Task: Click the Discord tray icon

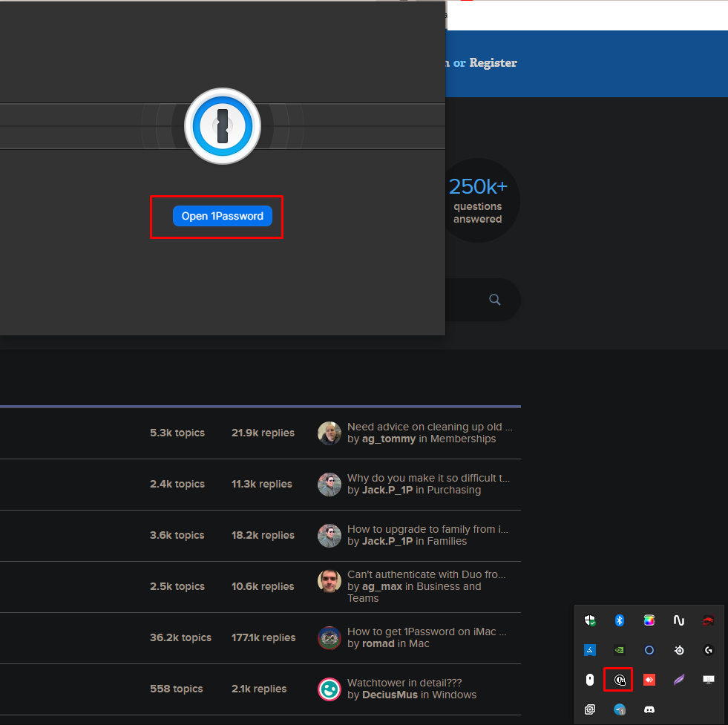Action: (649, 709)
